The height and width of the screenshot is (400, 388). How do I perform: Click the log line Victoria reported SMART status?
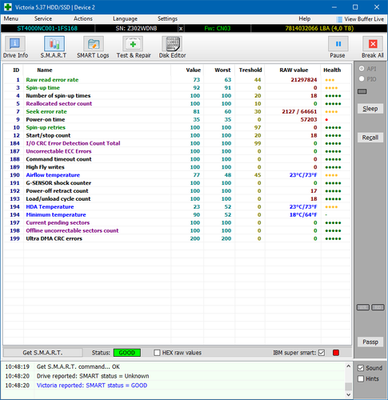pyautogui.click(x=92, y=385)
